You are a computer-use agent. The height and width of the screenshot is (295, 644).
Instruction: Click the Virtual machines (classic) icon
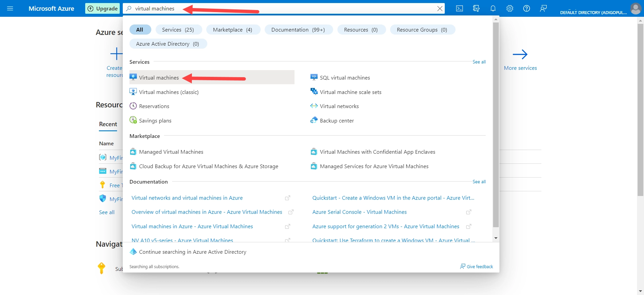[x=133, y=92]
